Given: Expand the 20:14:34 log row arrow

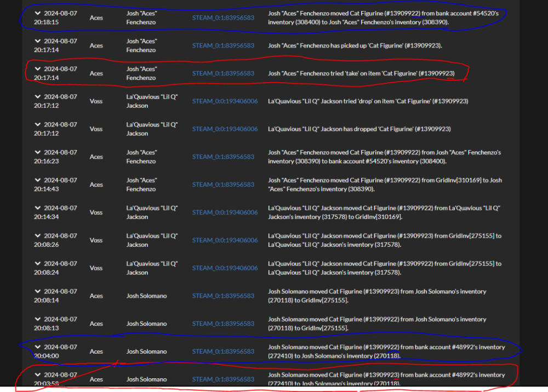Looking at the screenshot, I should pos(37,208).
